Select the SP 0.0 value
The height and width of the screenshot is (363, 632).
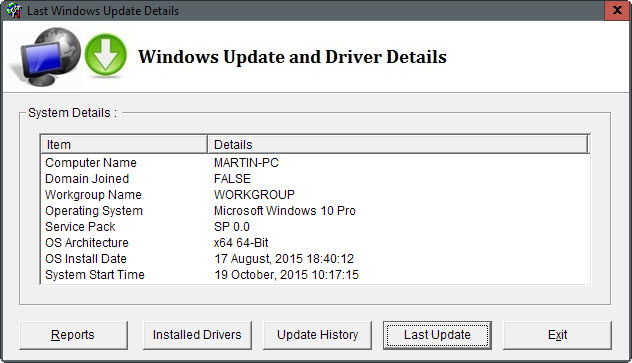coord(232,227)
